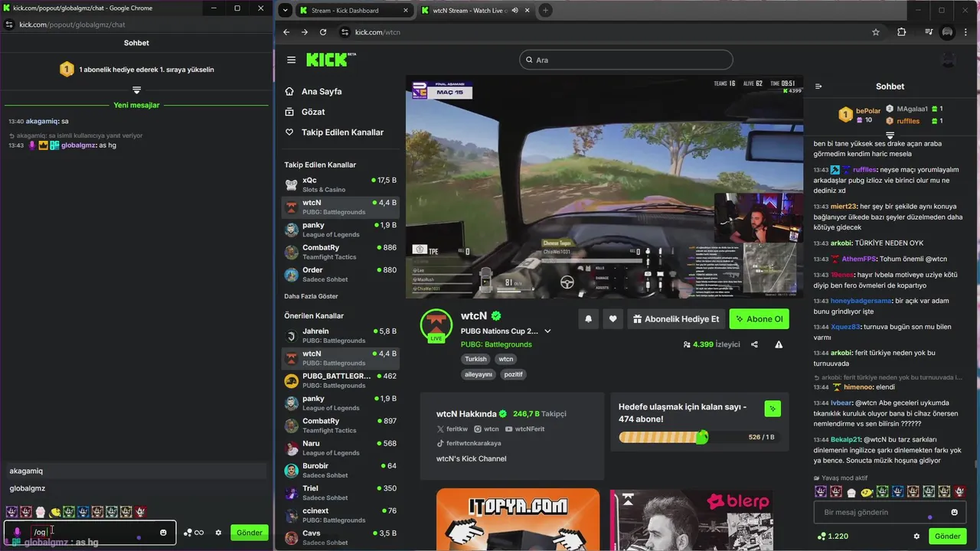Click user avatar in Kick header

point(948,60)
